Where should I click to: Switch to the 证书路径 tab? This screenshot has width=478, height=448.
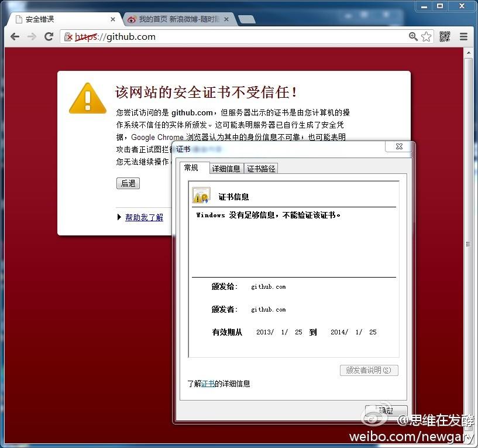(x=261, y=169)
